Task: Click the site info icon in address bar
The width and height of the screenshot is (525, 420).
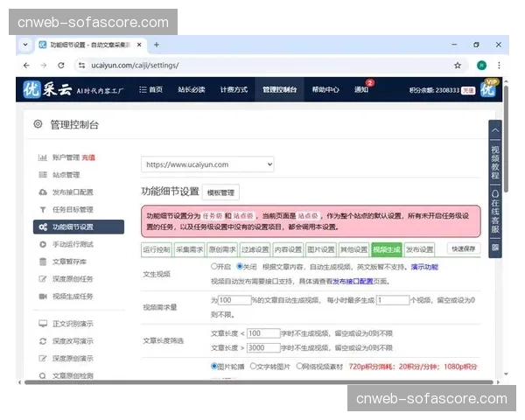Action: click(81, 66)
